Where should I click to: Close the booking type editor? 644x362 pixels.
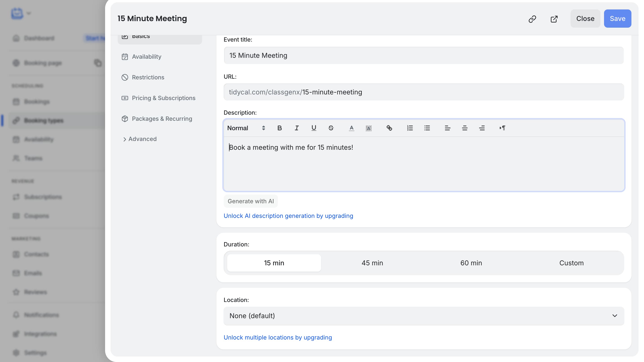(585, 19)
